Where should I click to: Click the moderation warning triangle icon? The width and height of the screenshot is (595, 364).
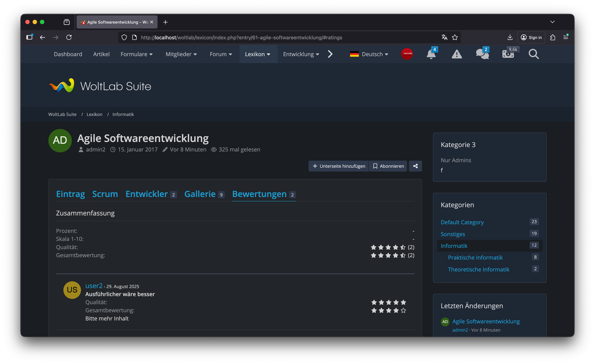point(456,54)
